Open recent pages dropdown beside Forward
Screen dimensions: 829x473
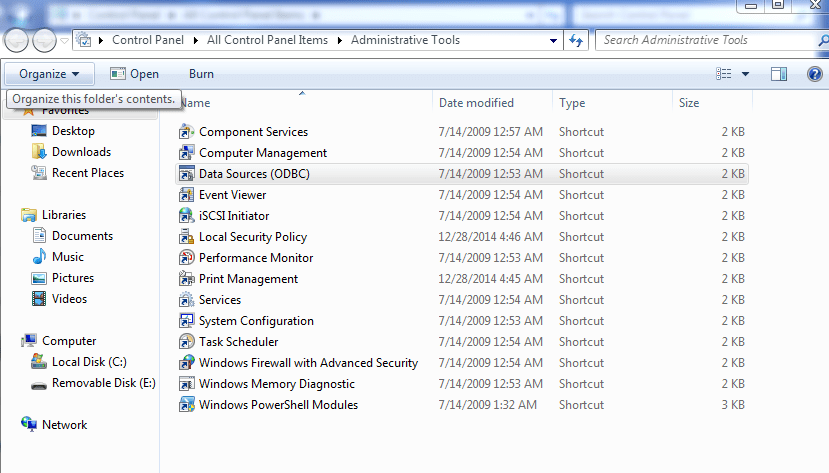point(64,40)
